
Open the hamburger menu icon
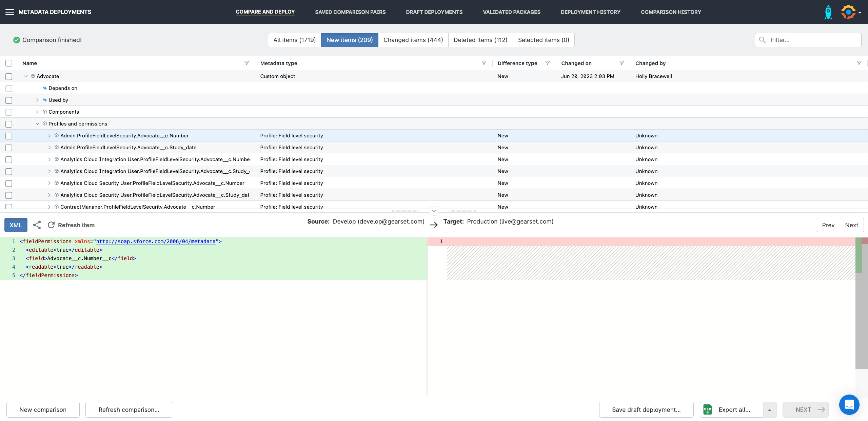[x=9, y=12]
